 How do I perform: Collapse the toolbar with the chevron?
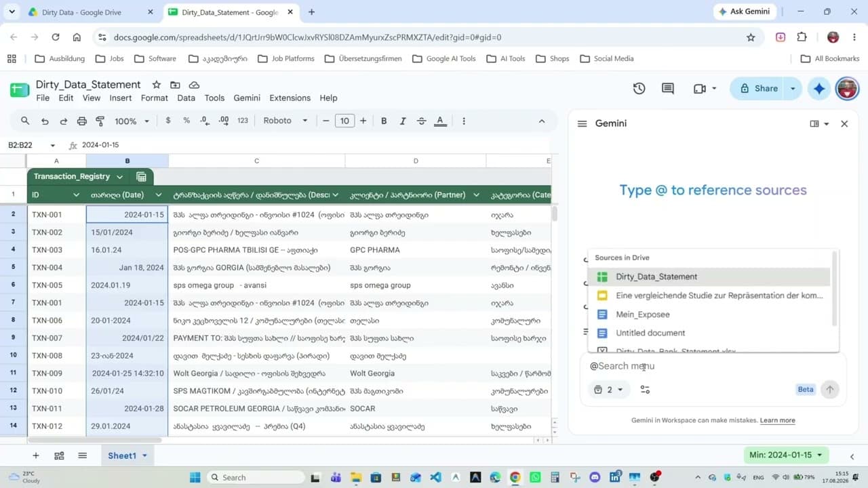[542, 121]
